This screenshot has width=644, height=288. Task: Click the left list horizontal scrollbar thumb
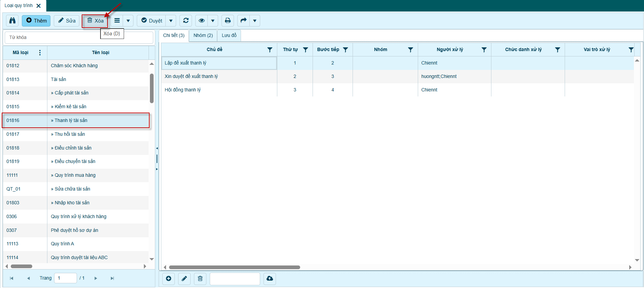pos(22,266)
